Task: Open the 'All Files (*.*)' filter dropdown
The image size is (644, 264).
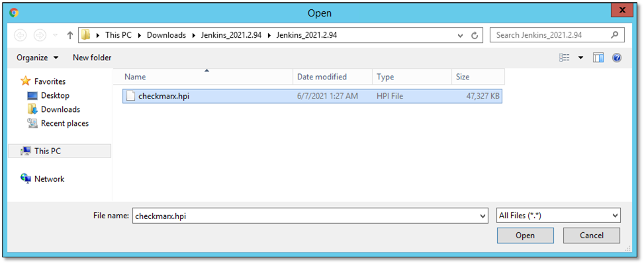Action: click(x=559, y=215)
